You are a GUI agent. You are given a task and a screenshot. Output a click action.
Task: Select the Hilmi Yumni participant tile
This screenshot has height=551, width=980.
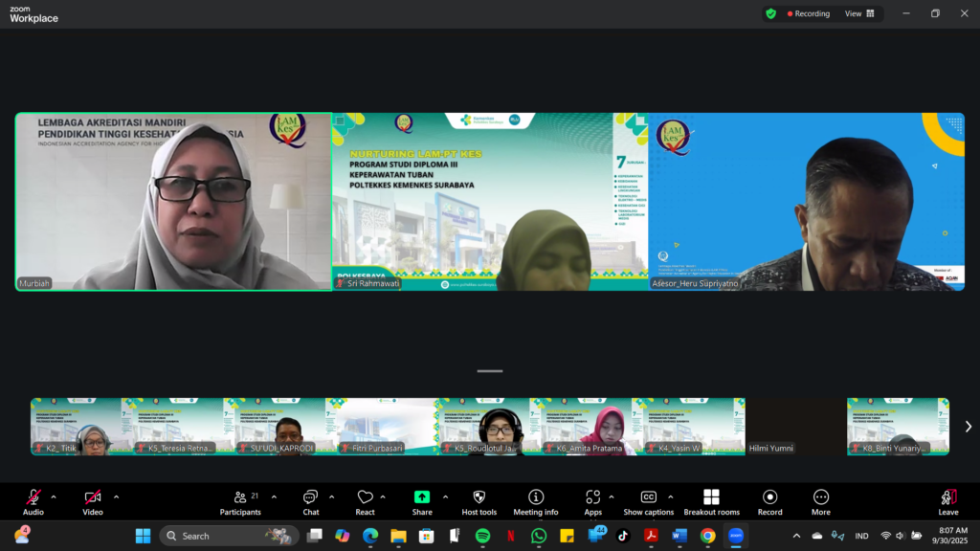click(795, 427)
